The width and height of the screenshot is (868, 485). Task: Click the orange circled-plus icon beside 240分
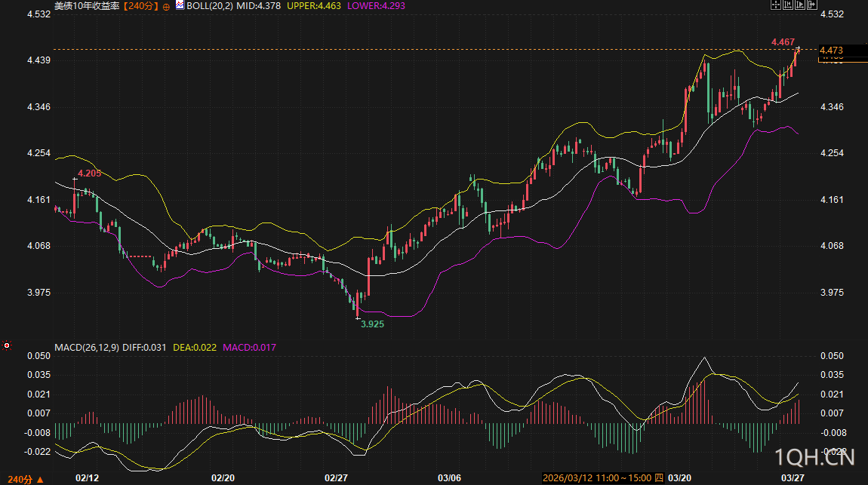pyautogui.click(x=166, y=6)
